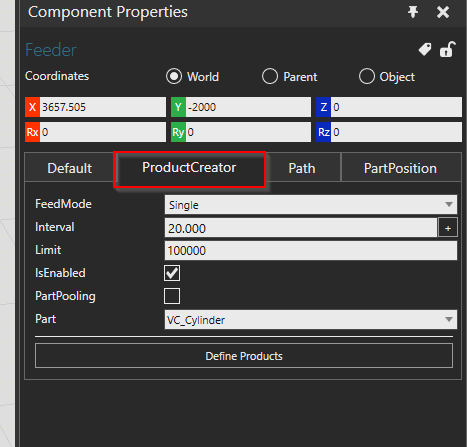This screenshot has width=467, height=447.
Task: Click the Define Products button
Action: click(244, 356)
